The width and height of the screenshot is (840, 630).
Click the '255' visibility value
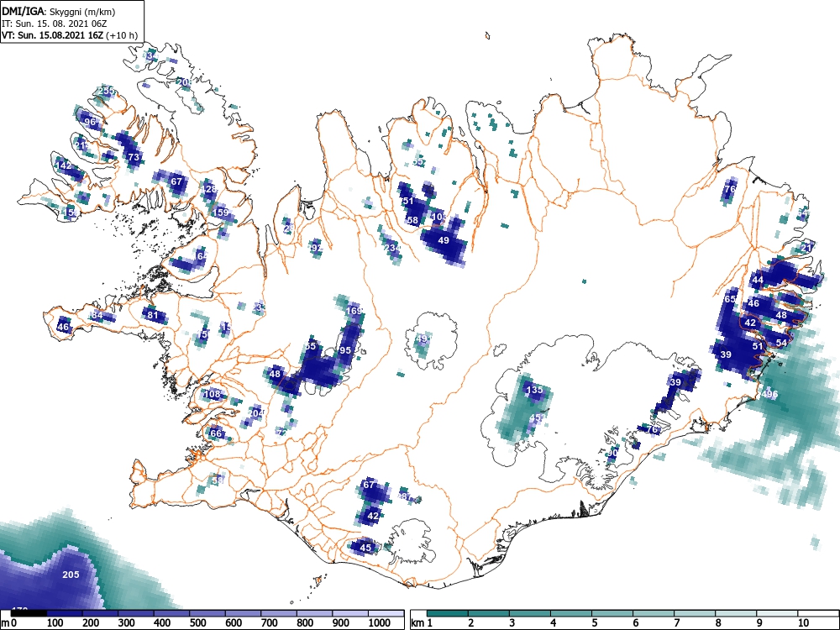pos(106,91)
